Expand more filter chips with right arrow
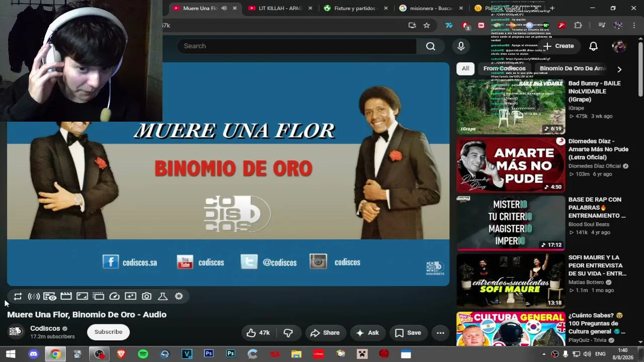 [x=619, y=69]
